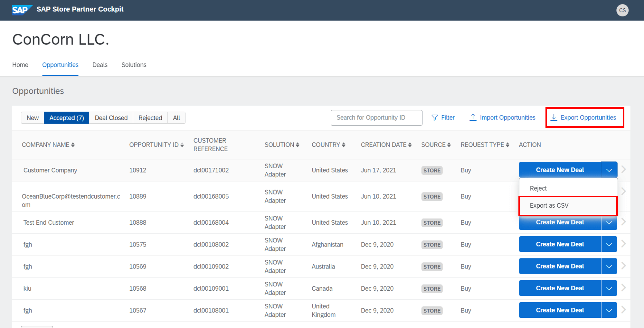Expand action dropdown for Customer Company row

609,170
